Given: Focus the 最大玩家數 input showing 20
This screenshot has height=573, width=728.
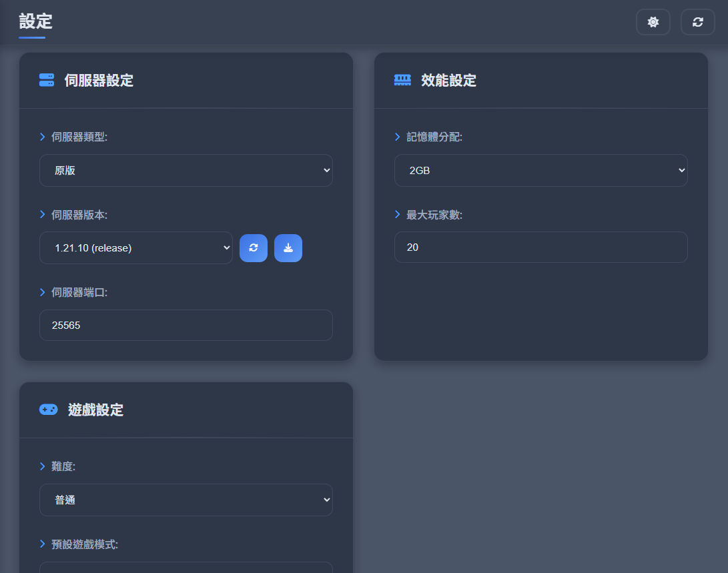Looking at the screenshot, I should (x=540, y=247).
